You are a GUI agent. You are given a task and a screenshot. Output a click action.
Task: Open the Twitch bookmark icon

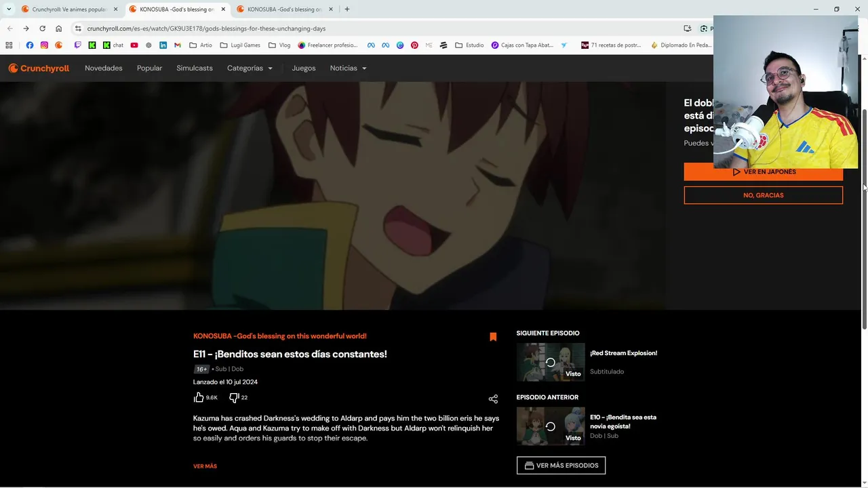click(x=77, y=45)
